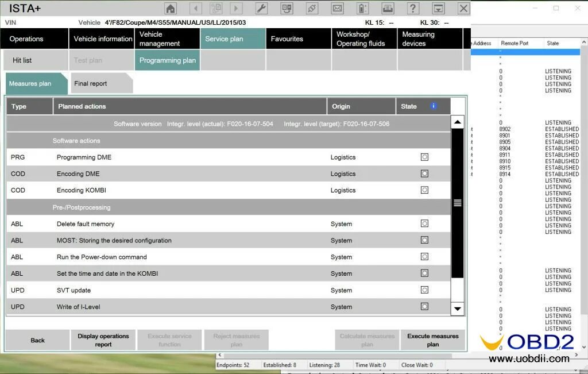
Task: Check battery status icon in toolbar
Action: point(363,8)
